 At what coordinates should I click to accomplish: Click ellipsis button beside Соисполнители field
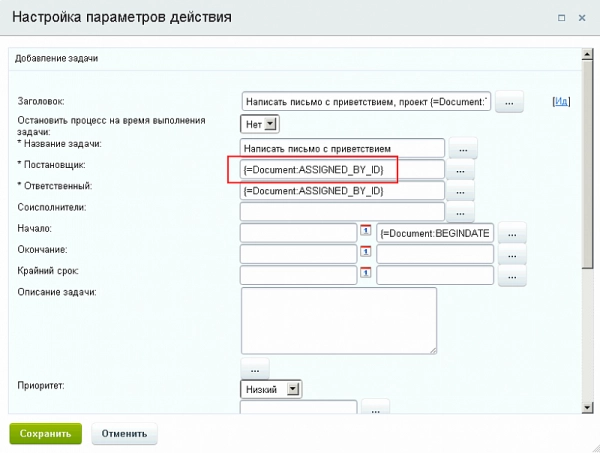(x=459, y=212)
